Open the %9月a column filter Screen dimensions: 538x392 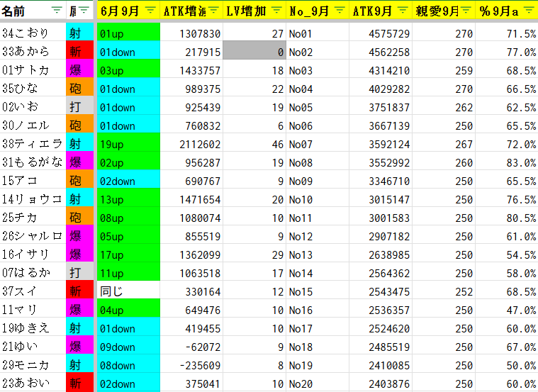point(528,11)
